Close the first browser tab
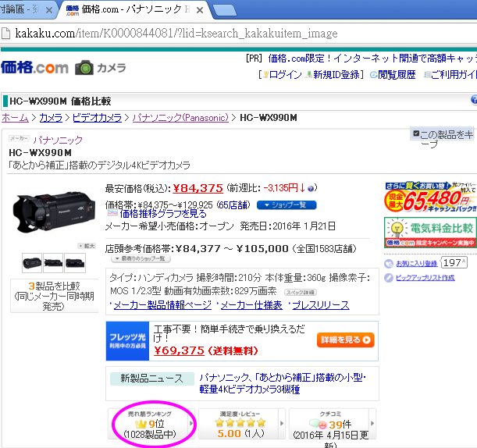 coord(49,10)
